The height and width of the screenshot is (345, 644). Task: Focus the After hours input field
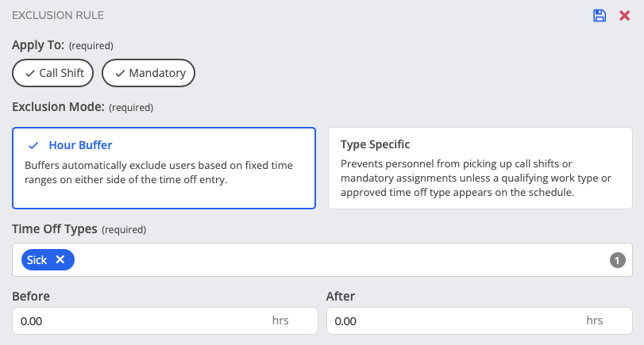(480, 320)
